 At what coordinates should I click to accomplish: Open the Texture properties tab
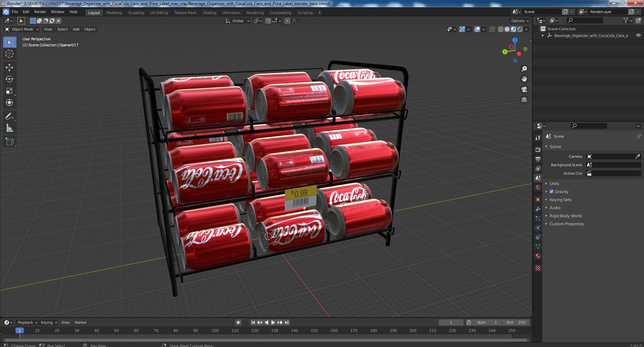[538, 268]
